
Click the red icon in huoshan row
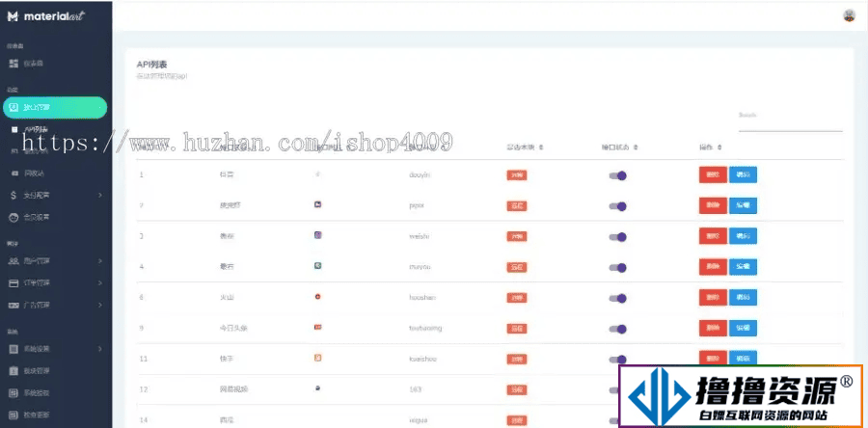tap(317, 297)
